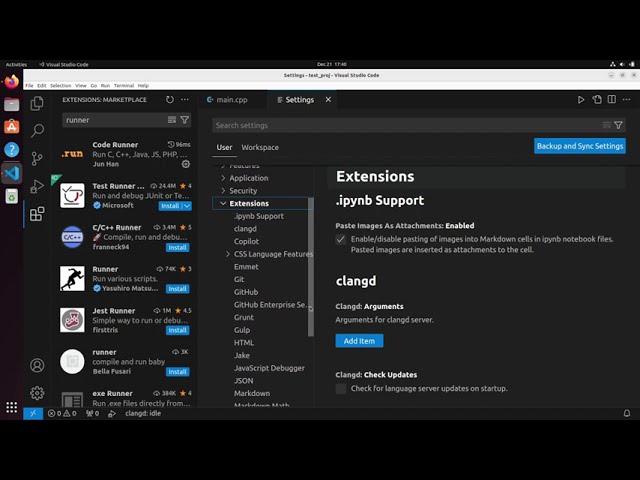The image size is (640, 480).
Task: Open editor more actions ellipsis
Action: [627, 100]
